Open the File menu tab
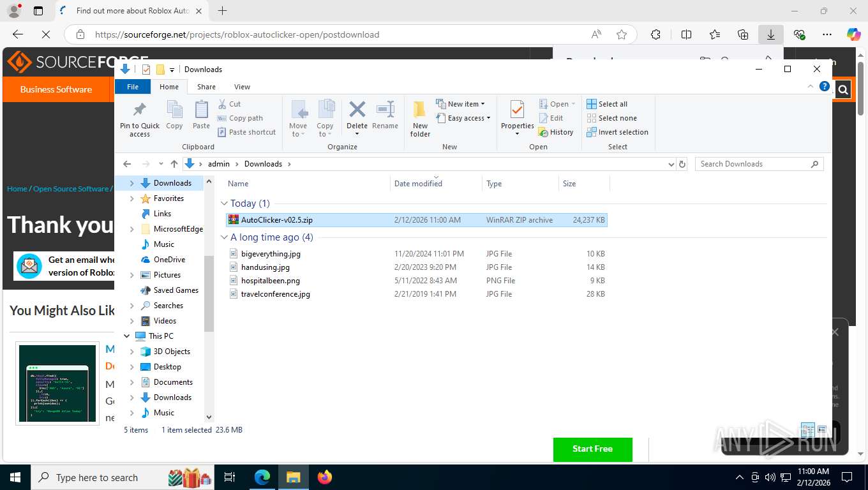This screenshot has height=490, width=868. pos(133,87)
